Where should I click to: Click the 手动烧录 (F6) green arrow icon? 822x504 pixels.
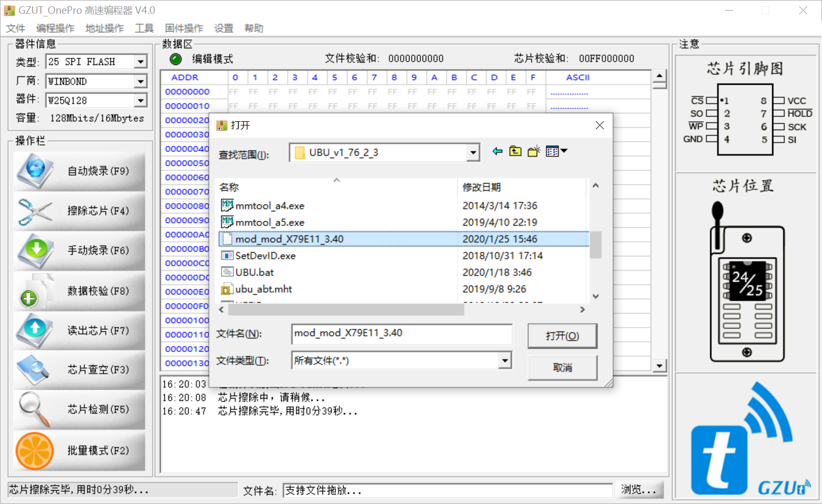35,250
